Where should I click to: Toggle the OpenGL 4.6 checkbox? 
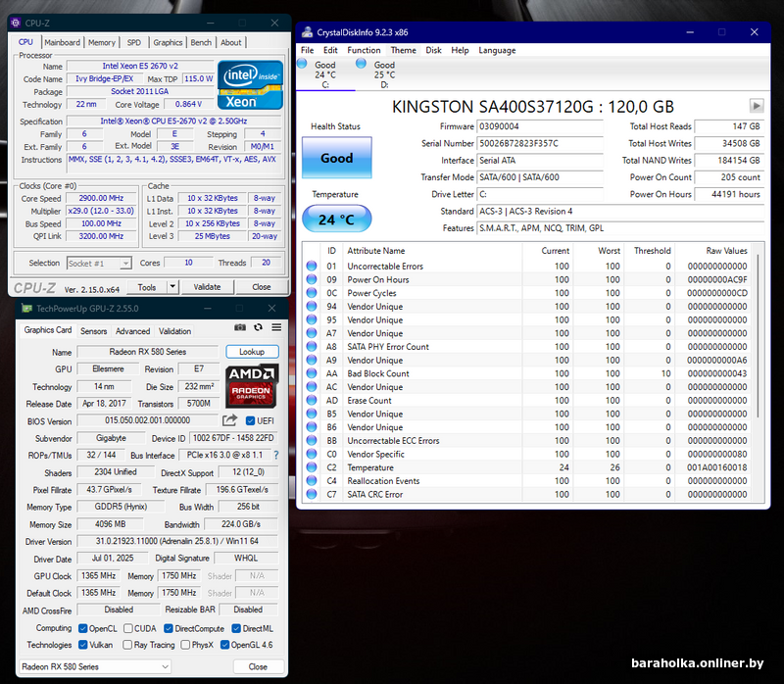pyautogui.click(x=225, y=645)
